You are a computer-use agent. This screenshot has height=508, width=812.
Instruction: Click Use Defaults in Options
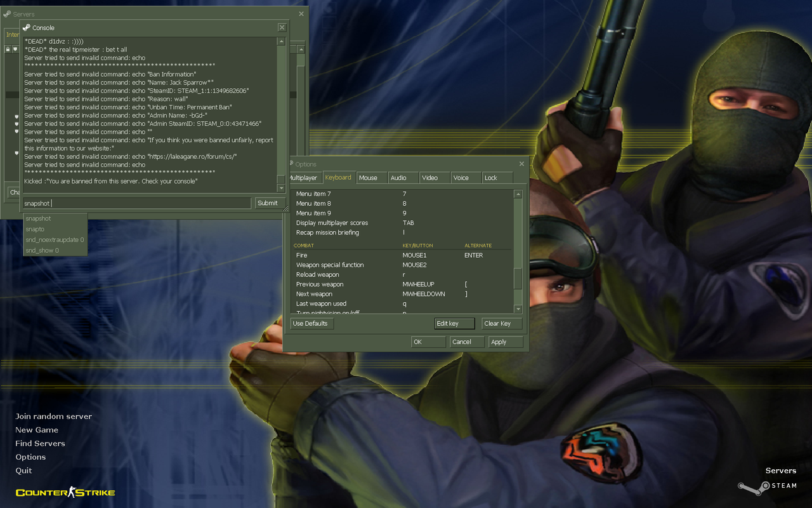pyautogui.click(x=311, y=324)
